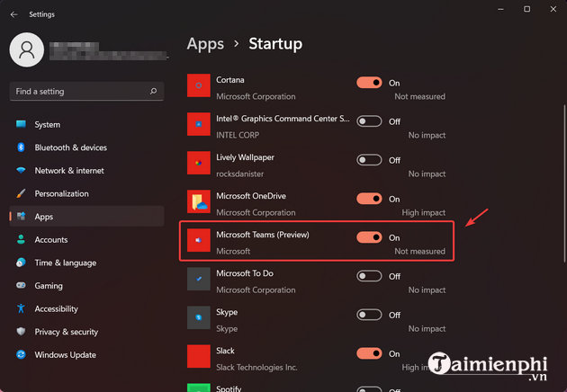This screenshot has height=392, width=567.
Task: Click the Gaming controller icon
Action: click(21, 285)
